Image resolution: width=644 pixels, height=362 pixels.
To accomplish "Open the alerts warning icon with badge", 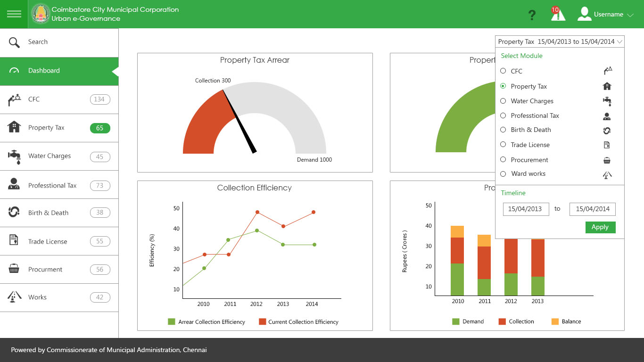I will pos(558,14).
